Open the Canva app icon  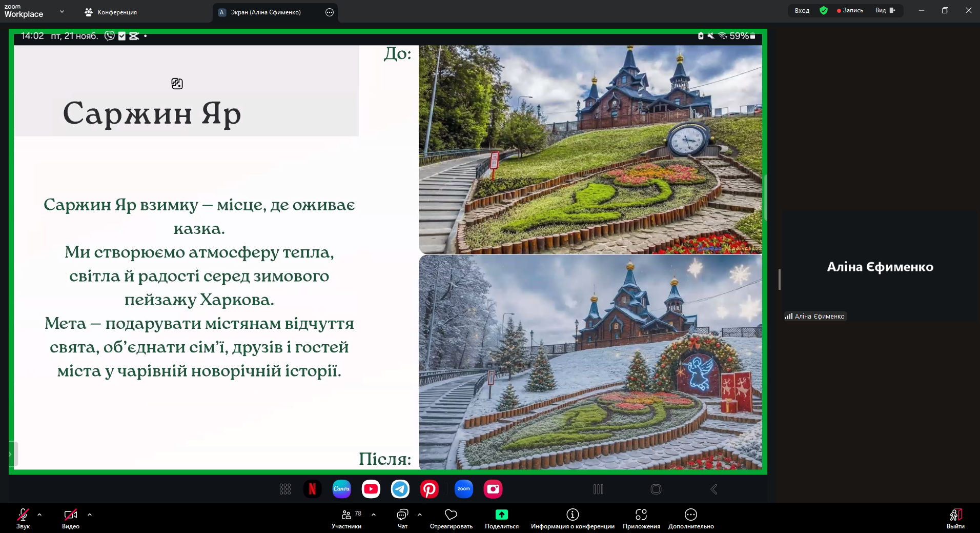pyautogui.click(x=341, y=489)
